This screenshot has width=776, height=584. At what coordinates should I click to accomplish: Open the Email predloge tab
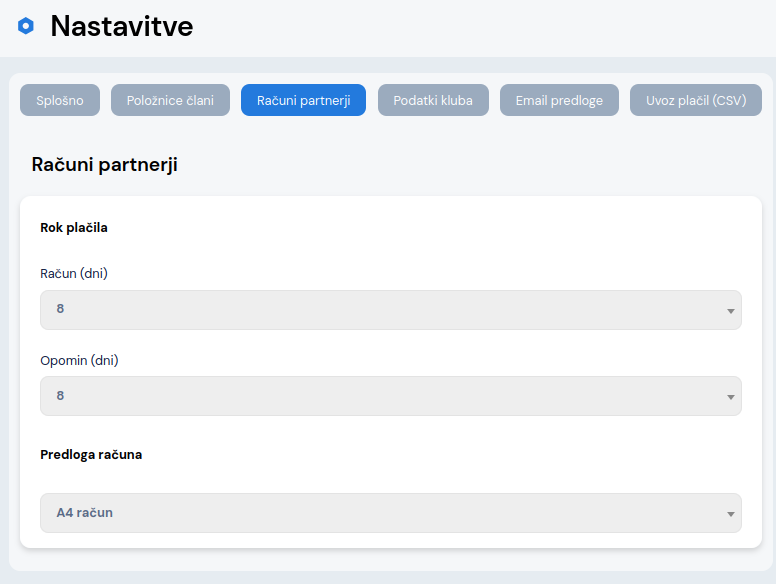(559, 100)
